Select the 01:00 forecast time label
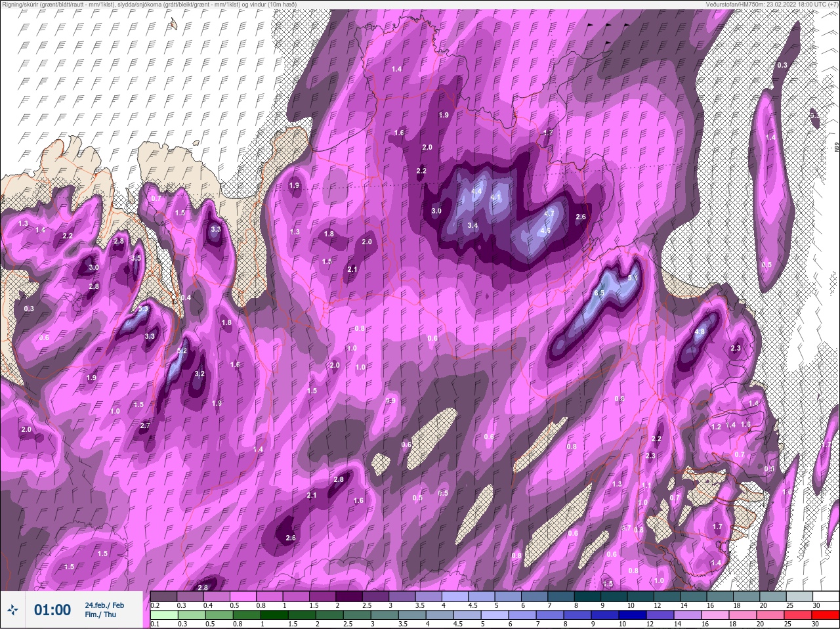This screenshot has width=840, height=629. tap(52, 610)
